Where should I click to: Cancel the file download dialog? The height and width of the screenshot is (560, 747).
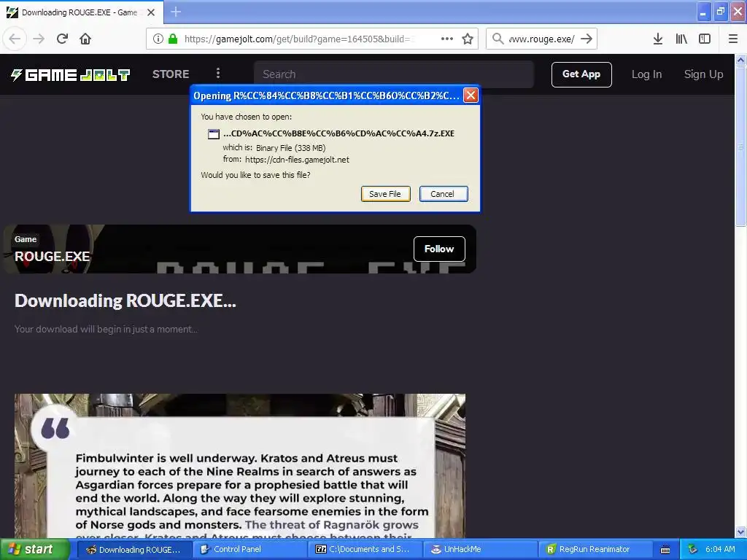443,194
